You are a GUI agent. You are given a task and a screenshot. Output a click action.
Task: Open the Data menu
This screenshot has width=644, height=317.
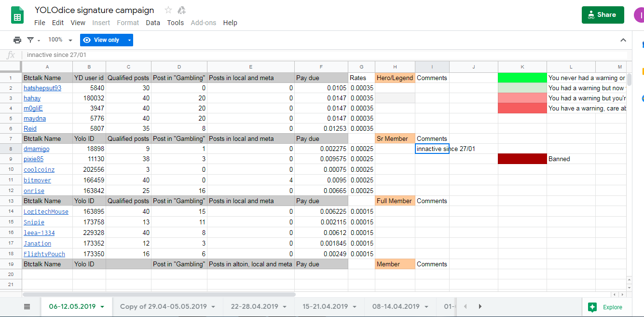click(x=153, y=23)
